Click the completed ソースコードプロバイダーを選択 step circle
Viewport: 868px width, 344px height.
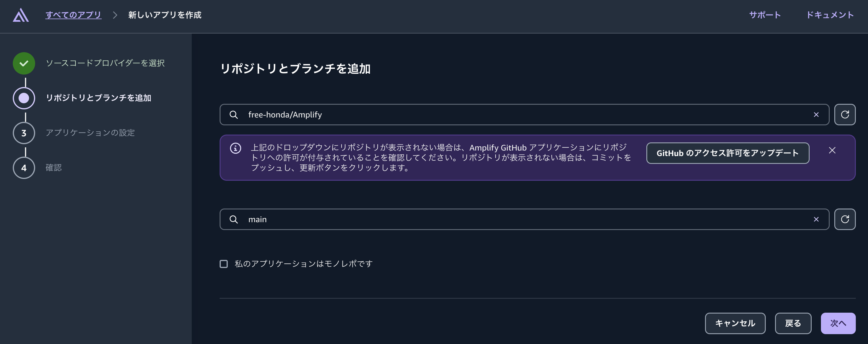tap(24, 63)
